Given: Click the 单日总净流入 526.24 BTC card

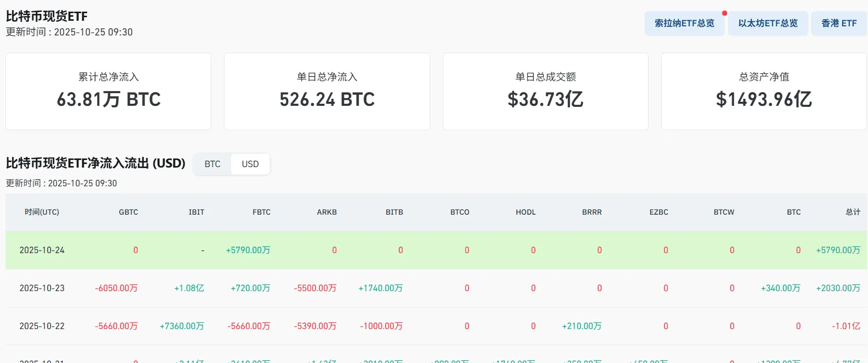Looking at the screenshot, I should click(327, 91).
